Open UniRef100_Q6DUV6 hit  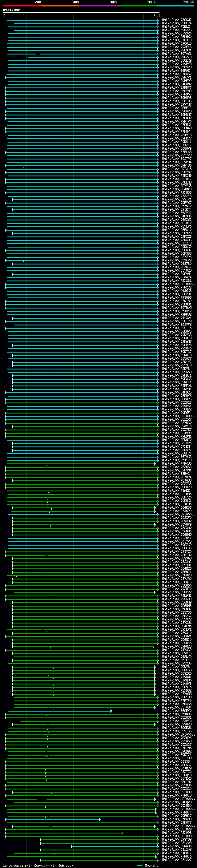[177, 396]
